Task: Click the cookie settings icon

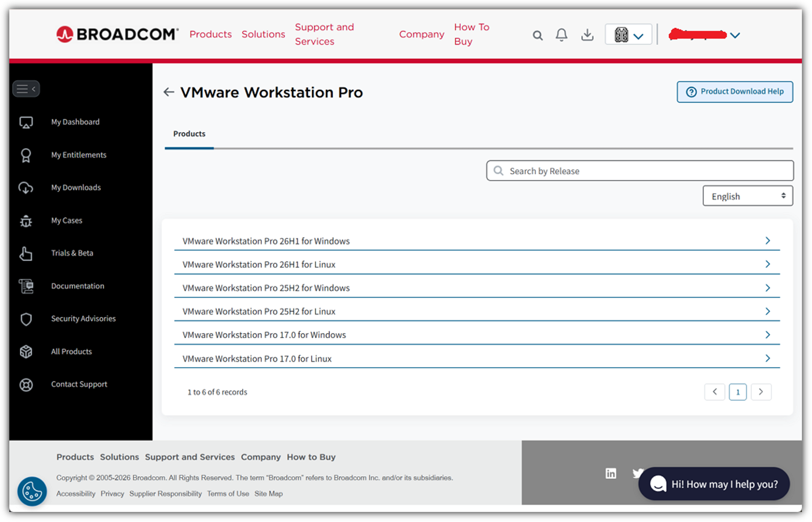Action: (32, 491)
